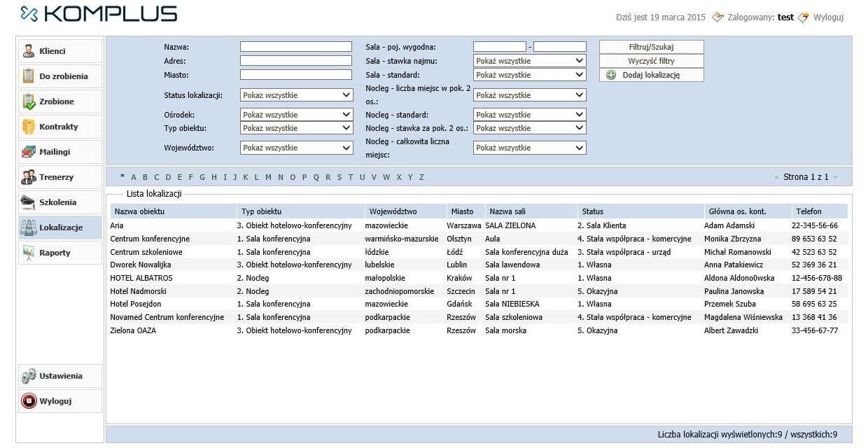The height and width of the screenshot is (448, 868).
Task: Click Wyczyść filtry button
Action: [x=652, y=61]
